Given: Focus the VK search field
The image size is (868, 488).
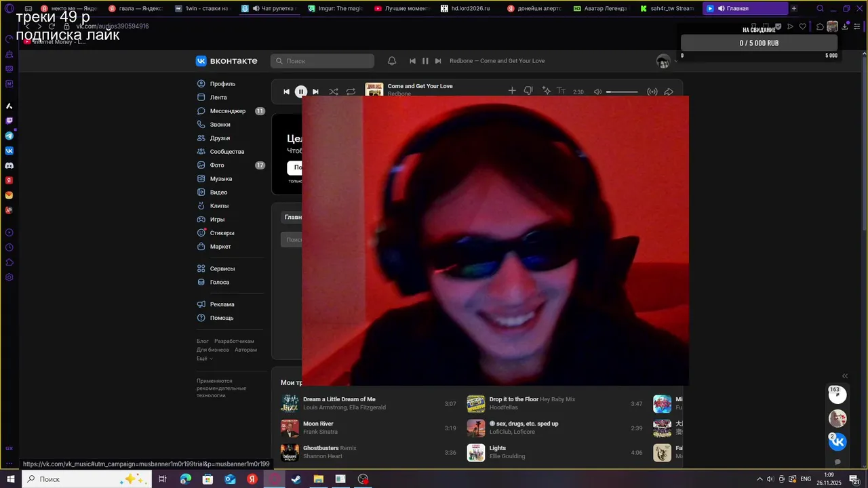Looking at the screenshot, I should [322, 61].
